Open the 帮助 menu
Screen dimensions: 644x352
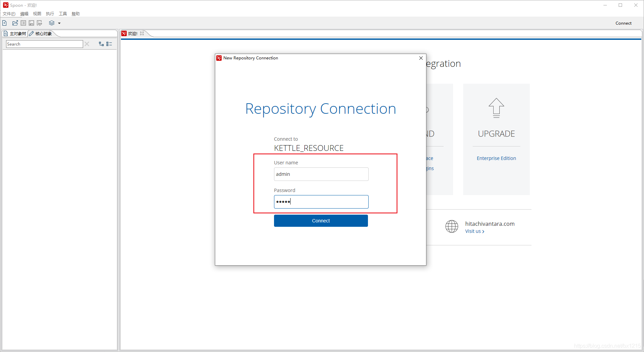(x=76, y=14)
